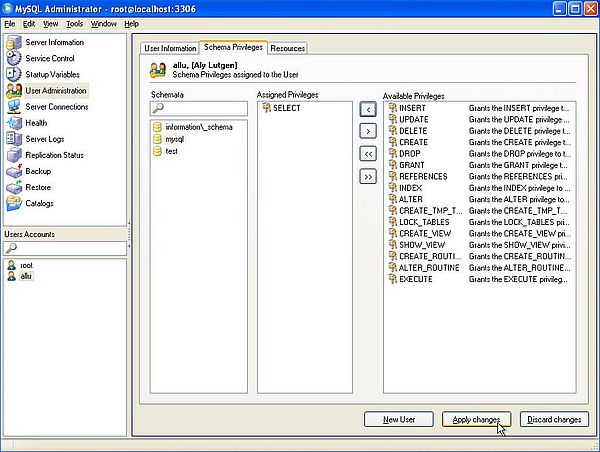Open Backup drive icon
This screenshot has height=452, width=600.
tap(14, 171)
